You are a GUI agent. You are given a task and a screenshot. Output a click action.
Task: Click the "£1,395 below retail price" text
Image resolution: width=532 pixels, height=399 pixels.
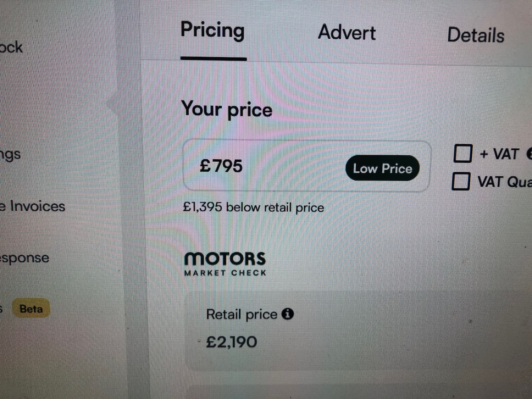[253, 207]
